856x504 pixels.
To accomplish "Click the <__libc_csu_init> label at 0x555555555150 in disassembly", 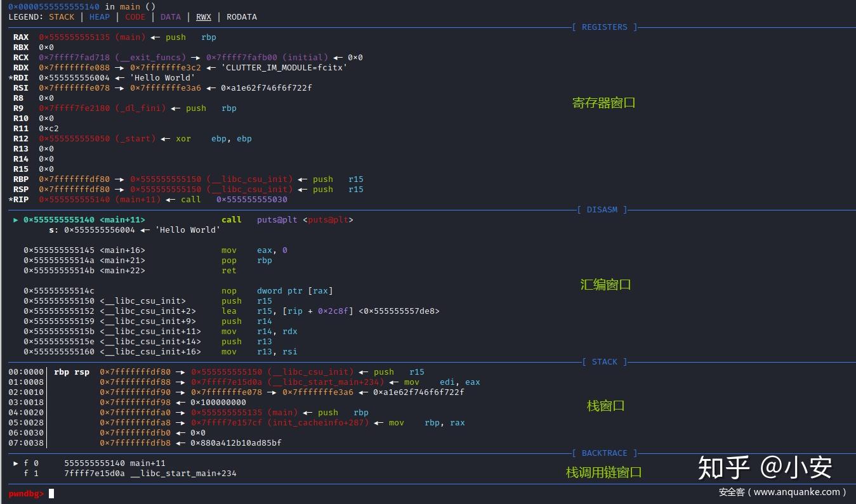I will 143,300.
